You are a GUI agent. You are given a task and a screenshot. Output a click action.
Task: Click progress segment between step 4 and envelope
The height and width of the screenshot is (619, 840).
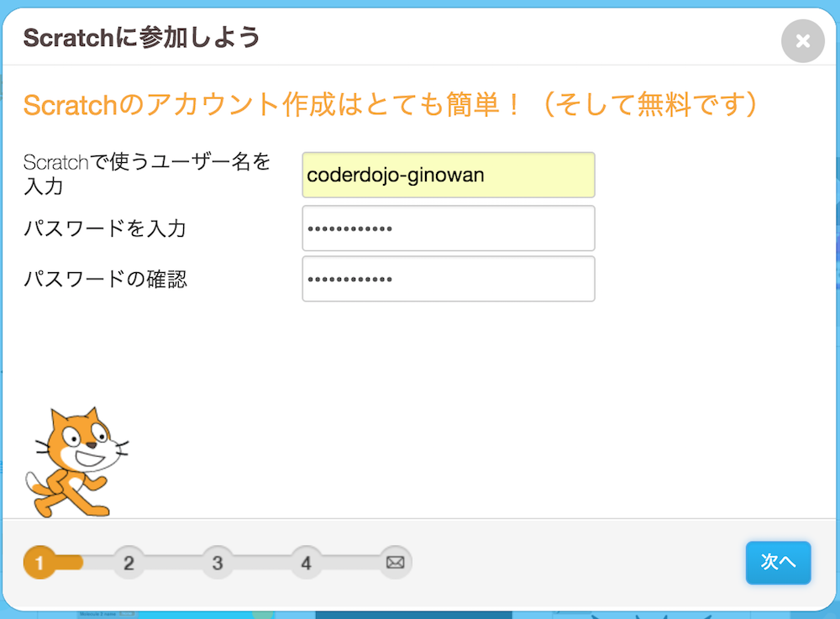point(350,562)
